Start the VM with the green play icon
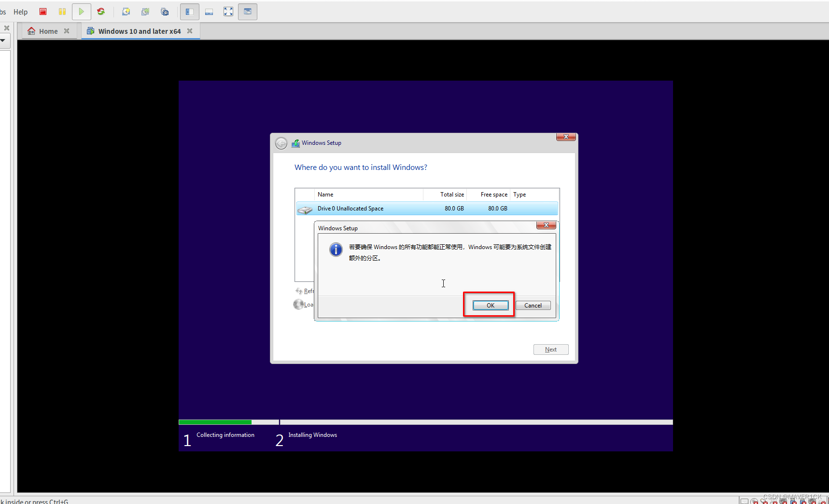 point(82,12)
